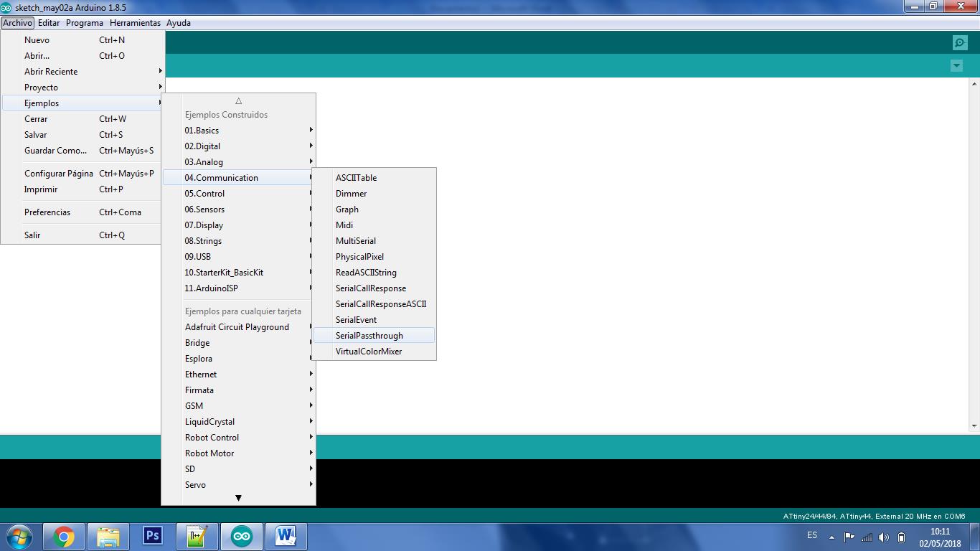Screen dimensions: 980x551
Task: Click the Action Center flag icon
Action: (849, 537)
